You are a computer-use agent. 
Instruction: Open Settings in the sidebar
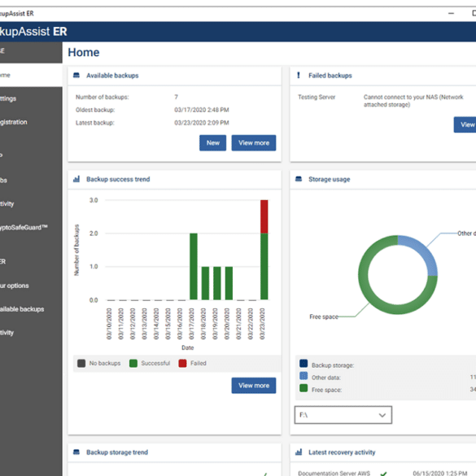(31, 98)
